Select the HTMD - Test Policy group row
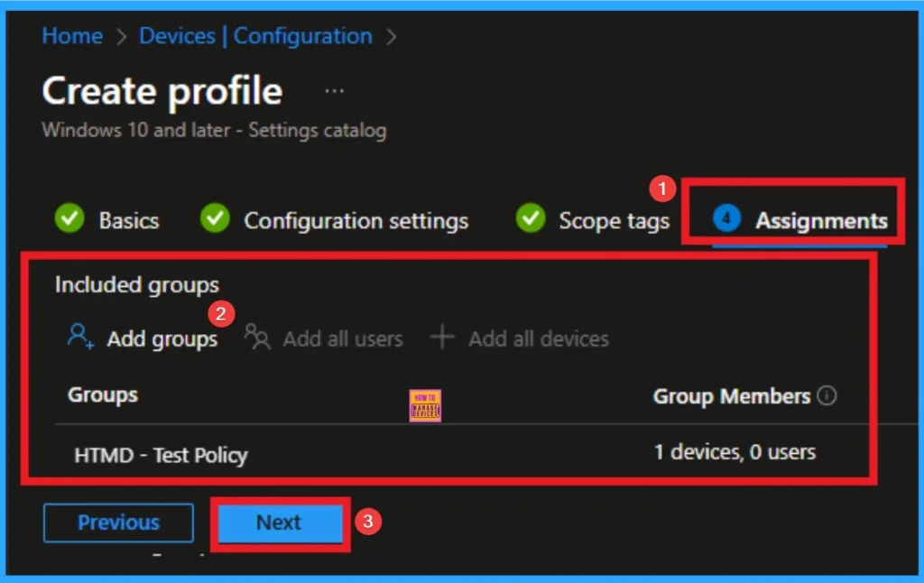924x583 pixels. point(161,455)
